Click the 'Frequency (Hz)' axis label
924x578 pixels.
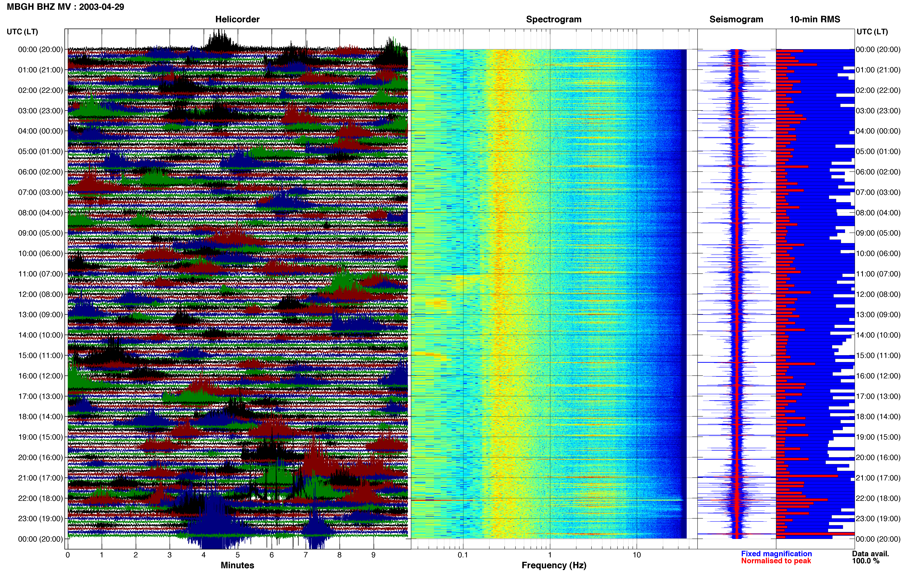pos(554,565)
